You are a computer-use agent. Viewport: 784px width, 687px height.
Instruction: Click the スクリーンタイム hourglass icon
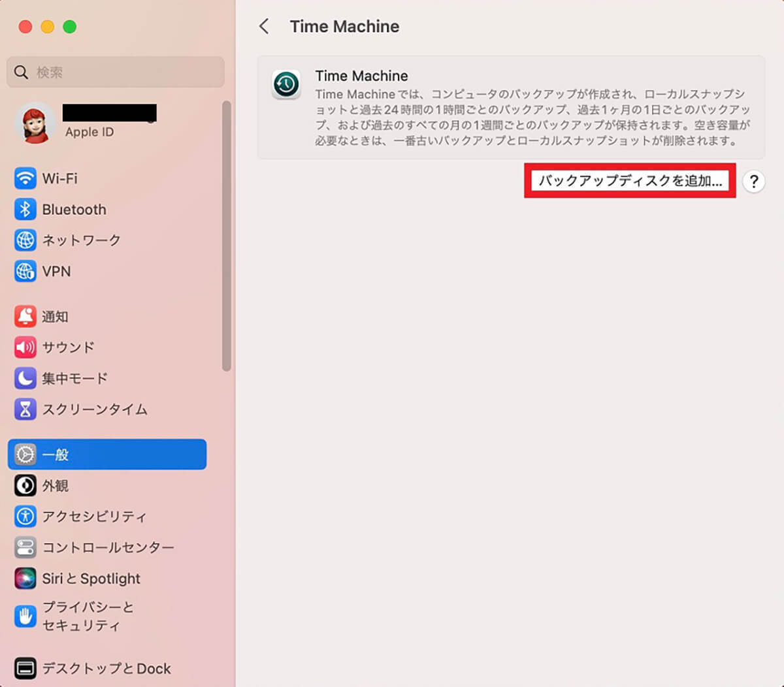25,409
